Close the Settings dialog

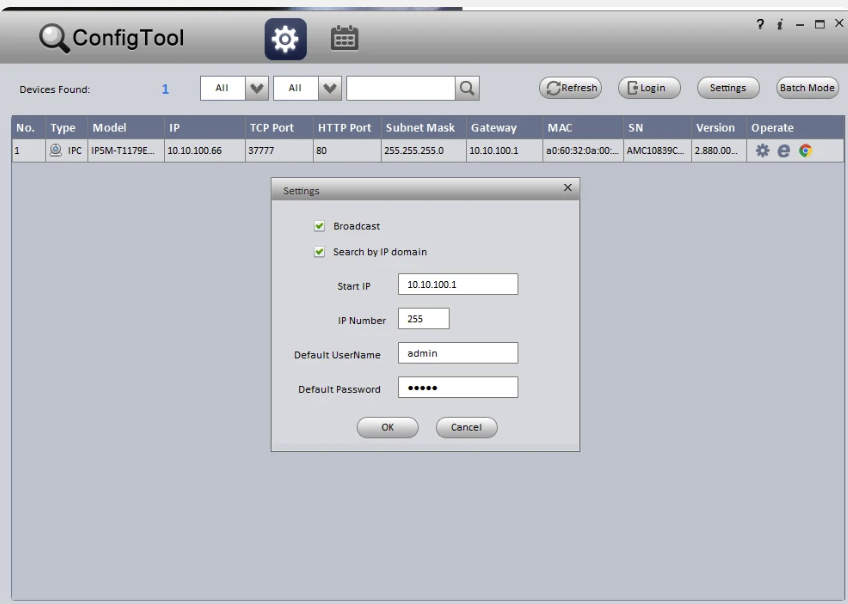[x=567, y=188]
